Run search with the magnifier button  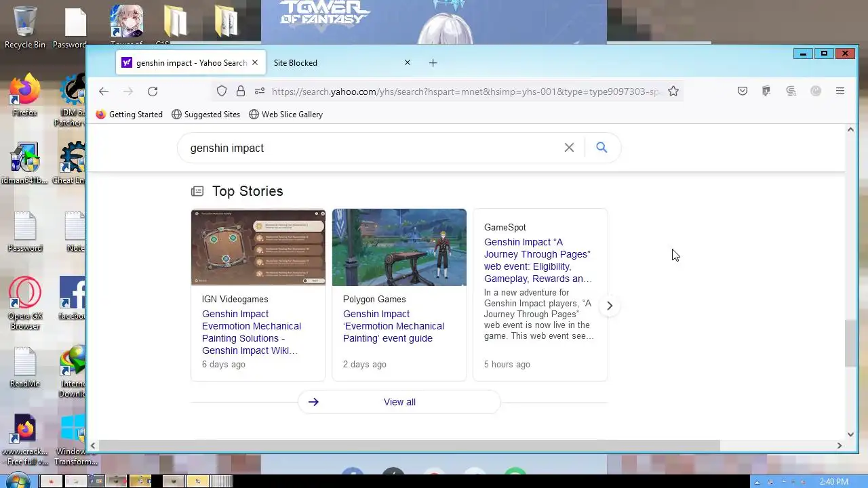point(601,147)
